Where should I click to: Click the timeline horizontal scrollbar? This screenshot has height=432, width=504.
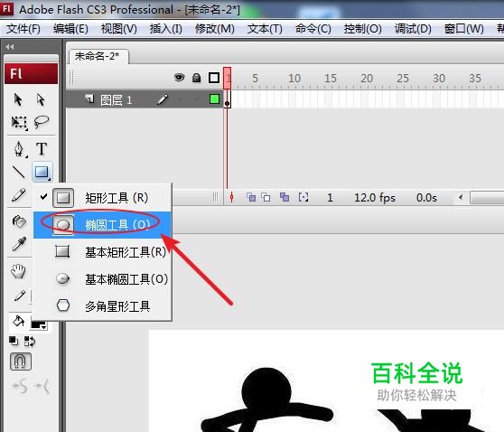[487, 198]
